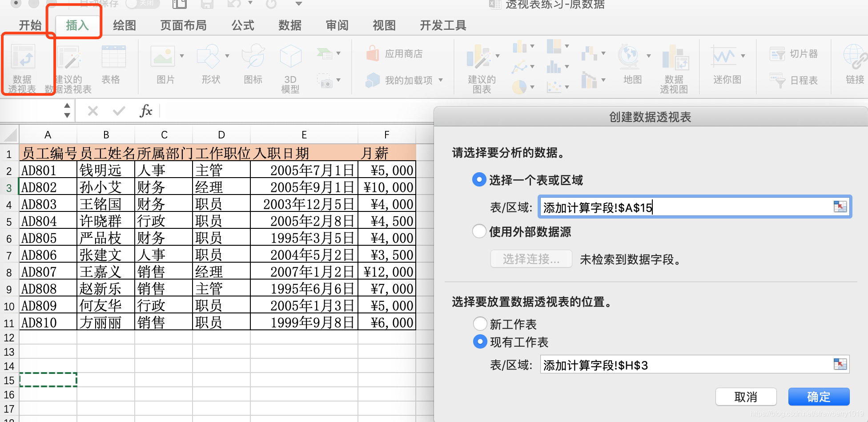The image size is (868, 422).
Task: Click the save disk icon in title bar
Action: (207, 4)
